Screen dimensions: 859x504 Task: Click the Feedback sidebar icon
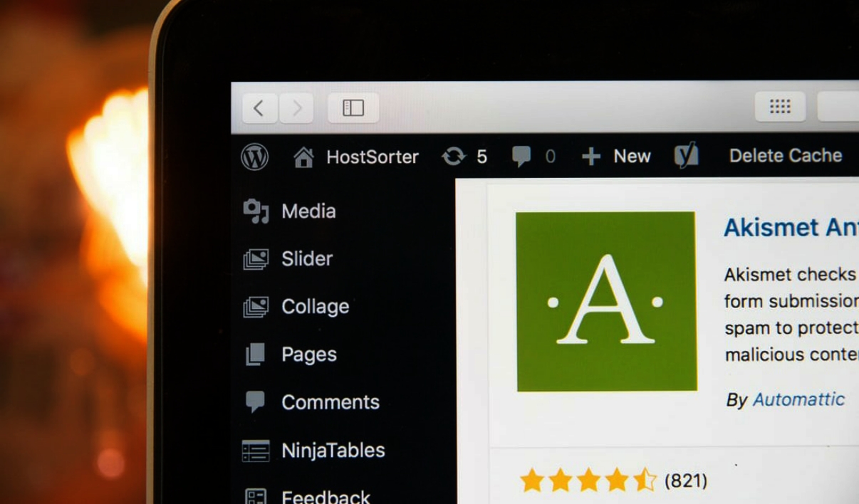[x=256, y=495]
